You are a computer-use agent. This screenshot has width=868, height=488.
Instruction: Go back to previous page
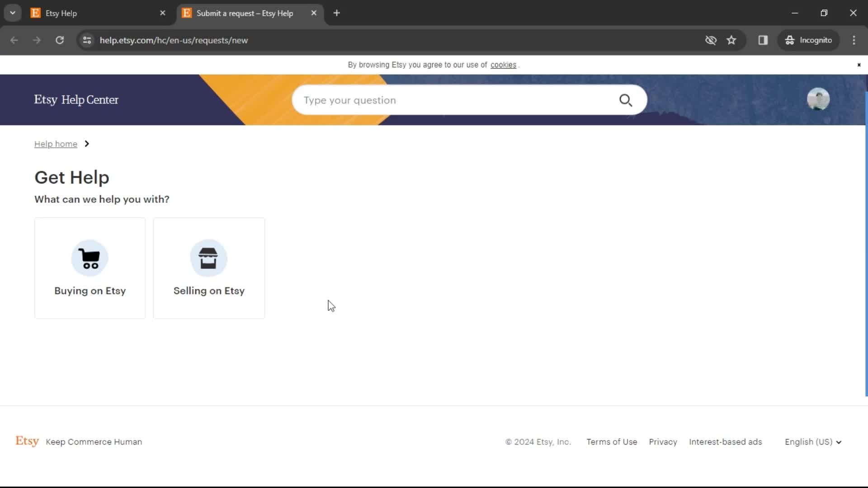pyautogui.click(x=14, y=40)
